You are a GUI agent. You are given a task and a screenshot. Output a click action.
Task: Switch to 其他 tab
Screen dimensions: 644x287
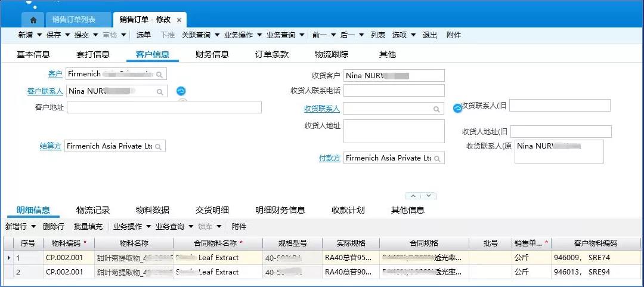388,54
